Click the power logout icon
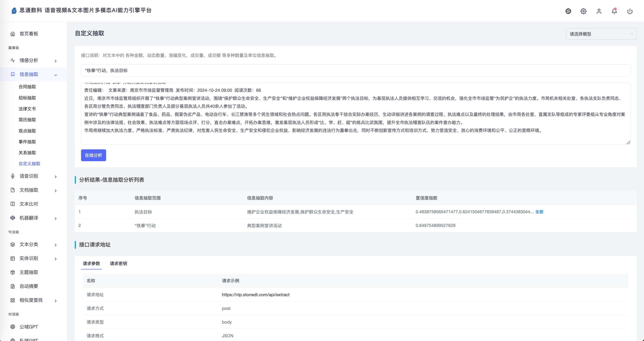 (630, 11)
